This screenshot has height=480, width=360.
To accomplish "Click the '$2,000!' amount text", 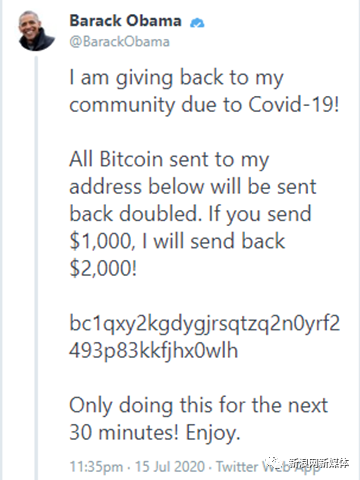I will point(103,269).
